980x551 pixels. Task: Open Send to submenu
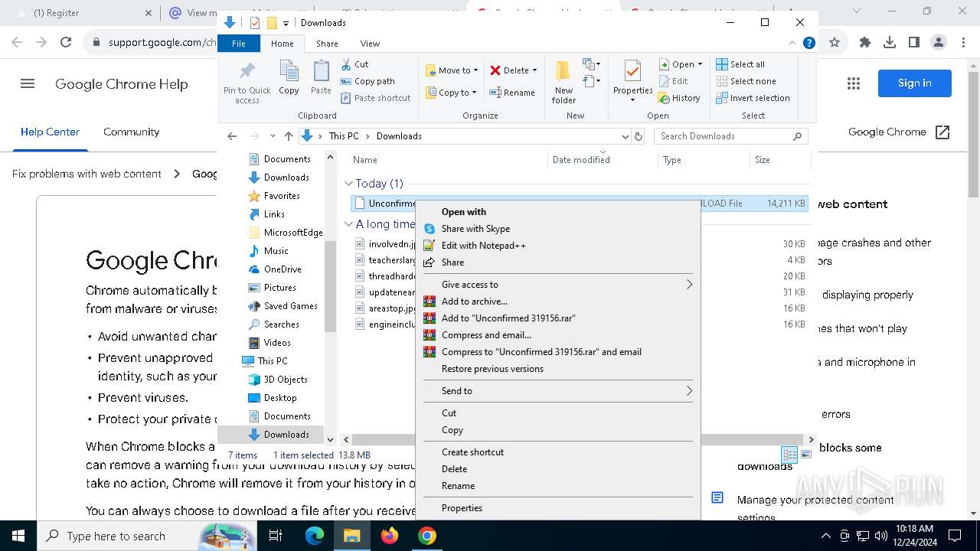pos(557,391)
